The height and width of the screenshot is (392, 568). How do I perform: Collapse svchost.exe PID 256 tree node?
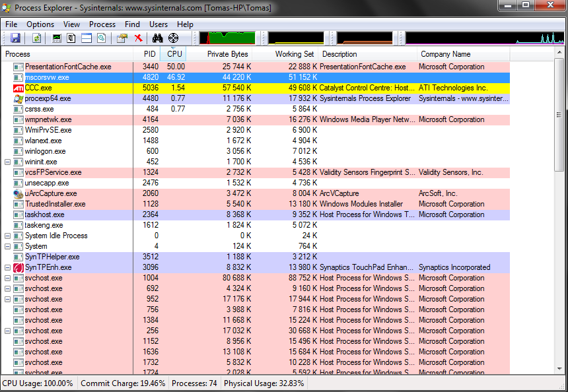[8, 331]
